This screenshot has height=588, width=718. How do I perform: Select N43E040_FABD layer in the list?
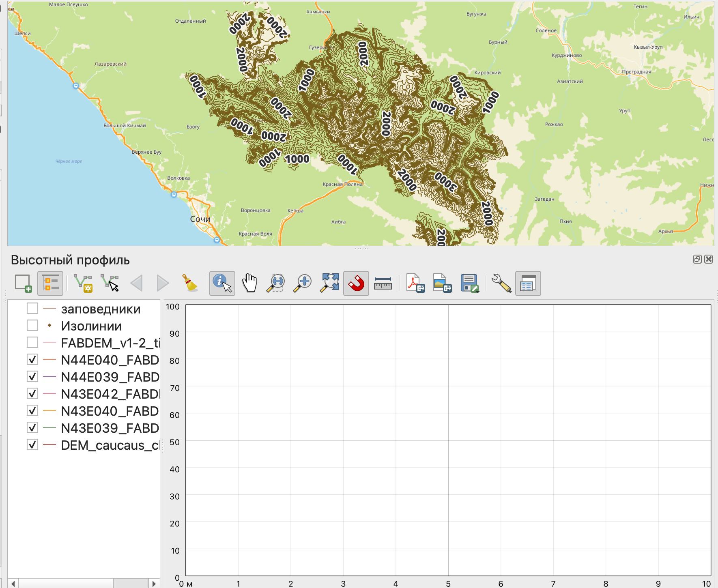click(110, 411)
